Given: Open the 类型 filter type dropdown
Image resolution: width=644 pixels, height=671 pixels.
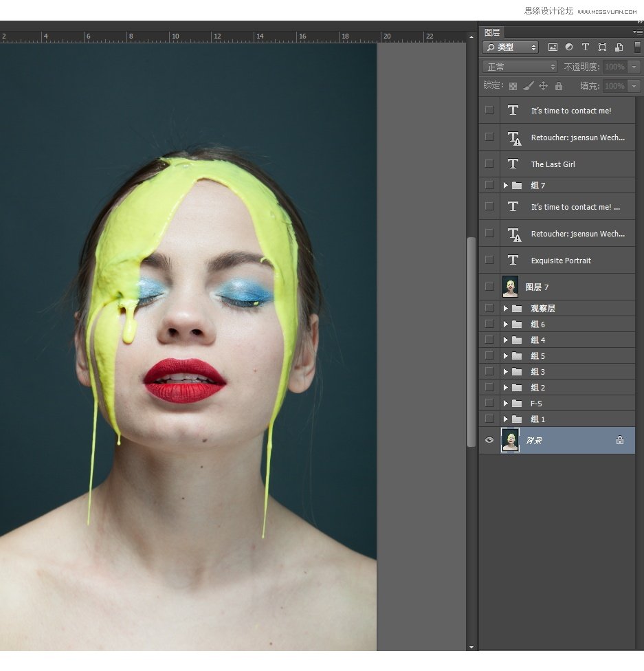Looking at the screenshot, I should [511, 47].
